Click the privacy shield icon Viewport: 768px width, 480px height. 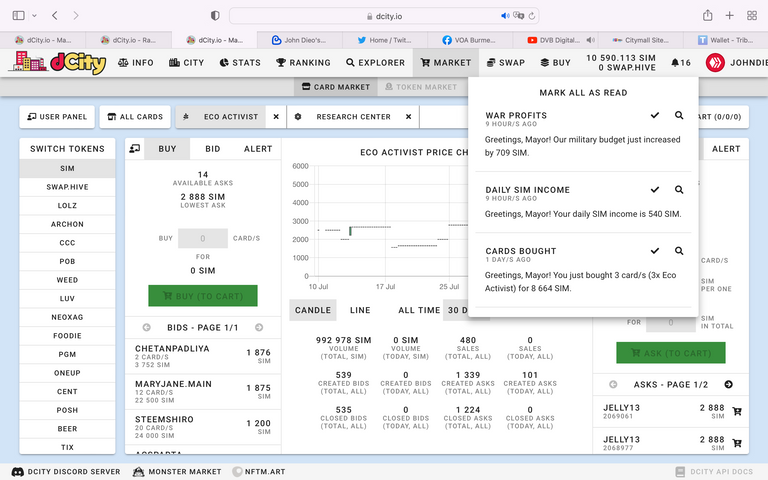(215, 16)
